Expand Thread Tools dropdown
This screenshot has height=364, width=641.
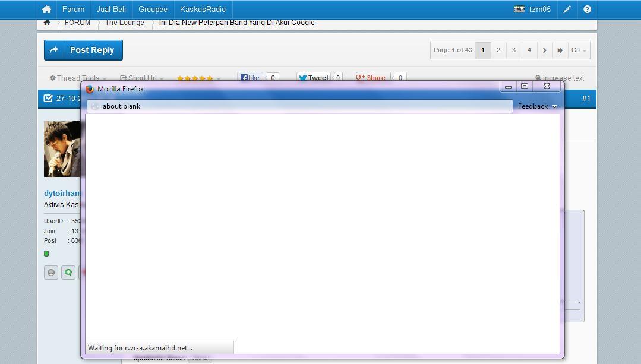[78, 78]
